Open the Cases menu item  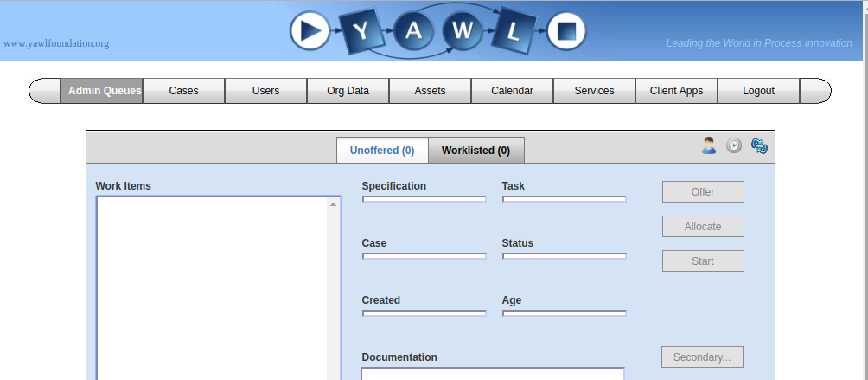tap(184, 91)
